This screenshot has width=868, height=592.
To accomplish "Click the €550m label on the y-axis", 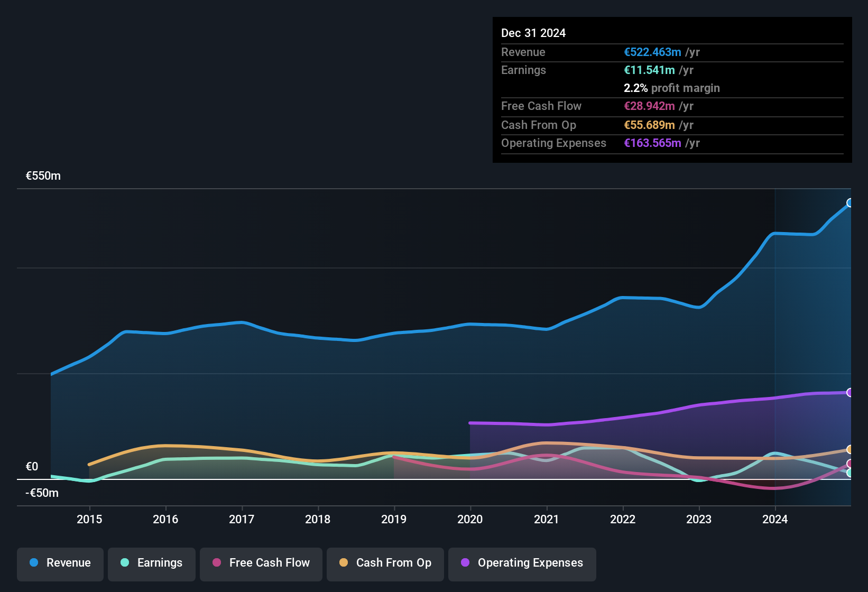I will (42, 175).
